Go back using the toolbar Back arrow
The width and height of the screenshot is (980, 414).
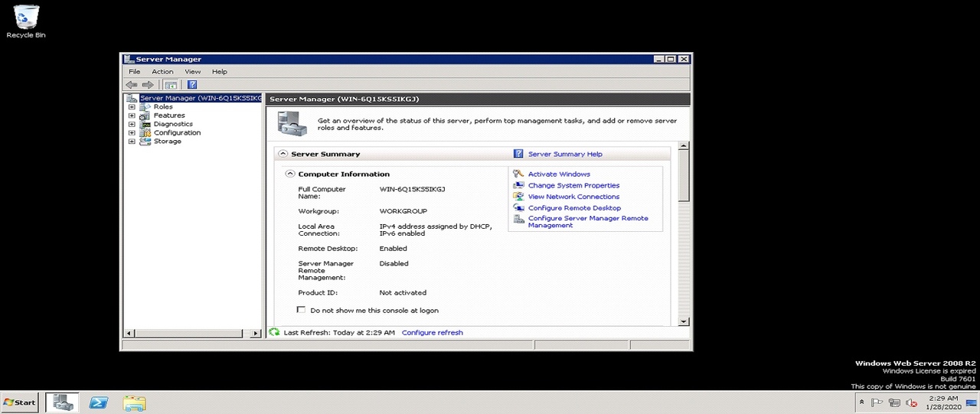pos(132,85)
